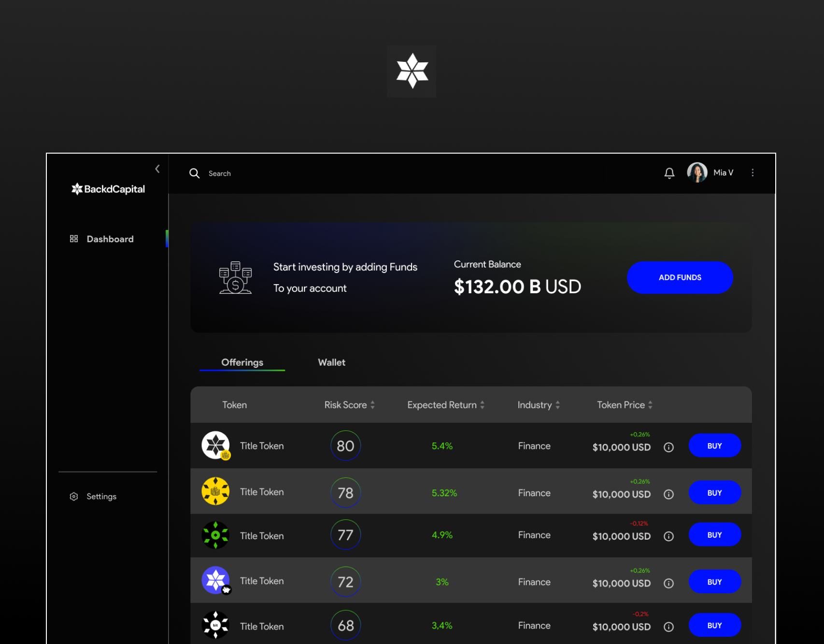Click Mia V's profile avatar

pos(697,172)
